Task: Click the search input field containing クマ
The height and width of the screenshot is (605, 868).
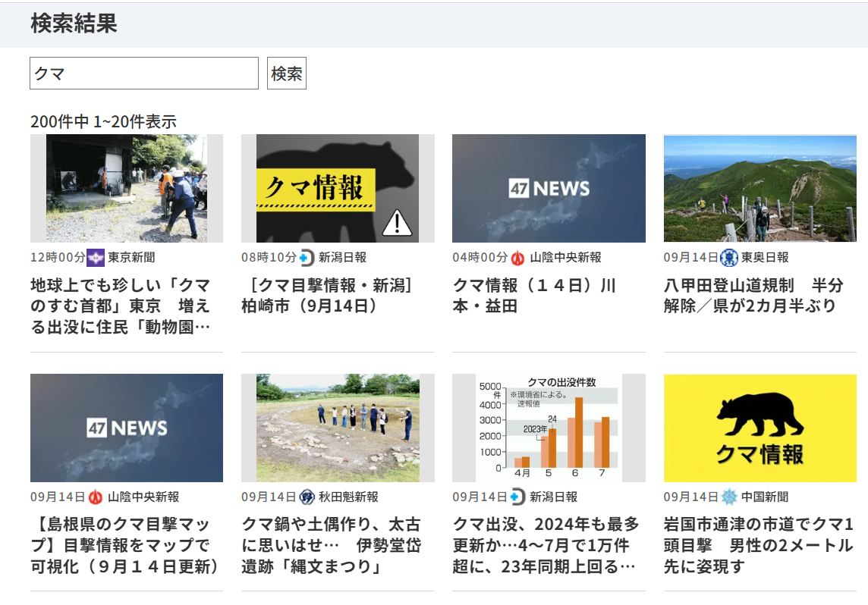Action: click(144, 73)
